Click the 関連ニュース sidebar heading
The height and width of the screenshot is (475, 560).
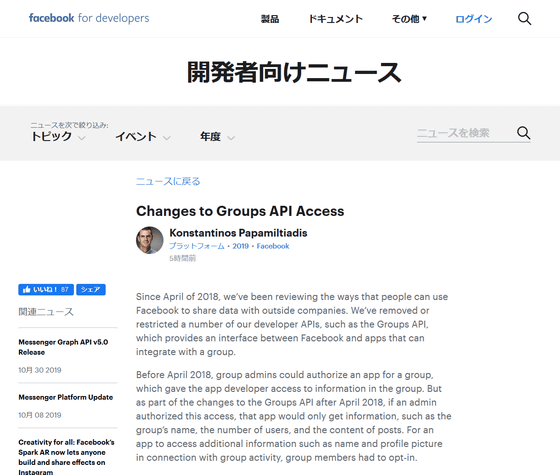tap(46, 312)
